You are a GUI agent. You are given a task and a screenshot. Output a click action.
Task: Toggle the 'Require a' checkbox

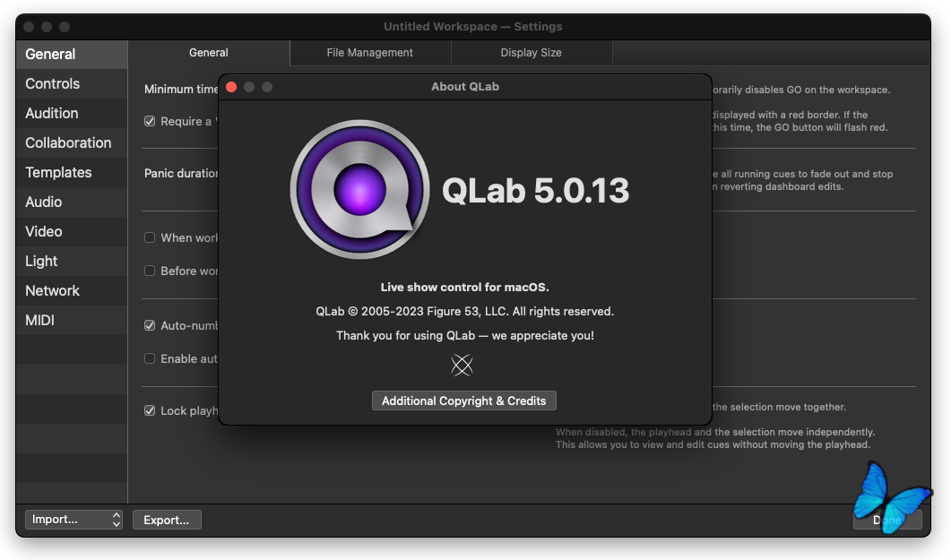point(150,121)
